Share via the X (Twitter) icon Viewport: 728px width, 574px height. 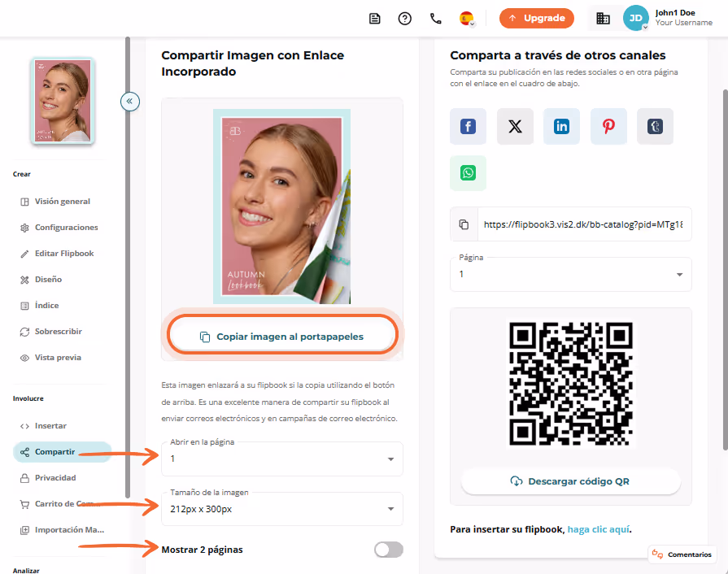tap(515, 126)
